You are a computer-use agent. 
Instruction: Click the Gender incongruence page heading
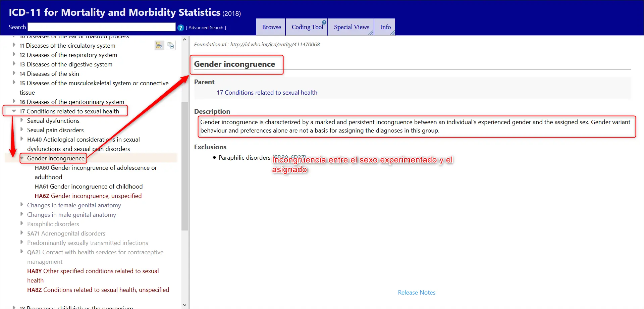pyautogui.click(x=234, y=64)
